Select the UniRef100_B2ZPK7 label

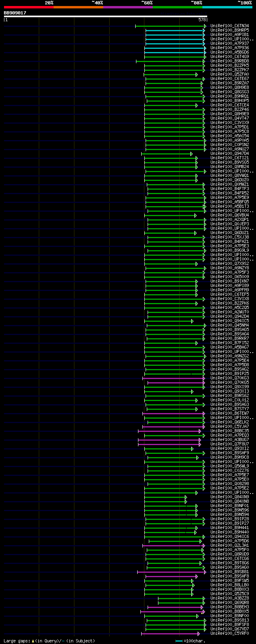point(230,70)
